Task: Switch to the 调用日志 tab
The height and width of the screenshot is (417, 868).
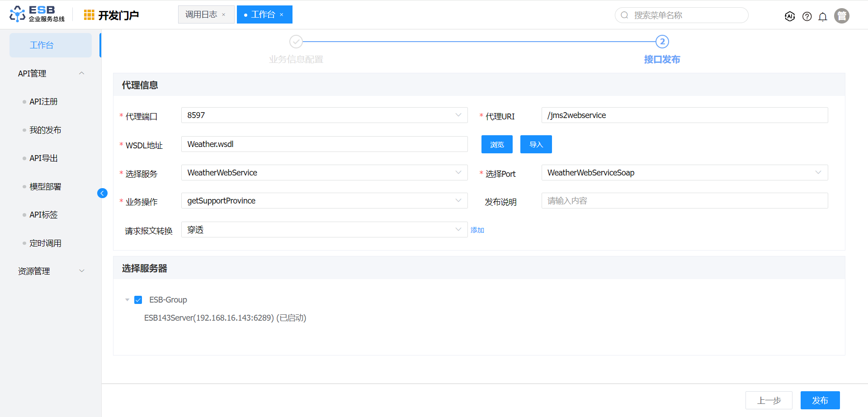Action: (x=201, y=14)
